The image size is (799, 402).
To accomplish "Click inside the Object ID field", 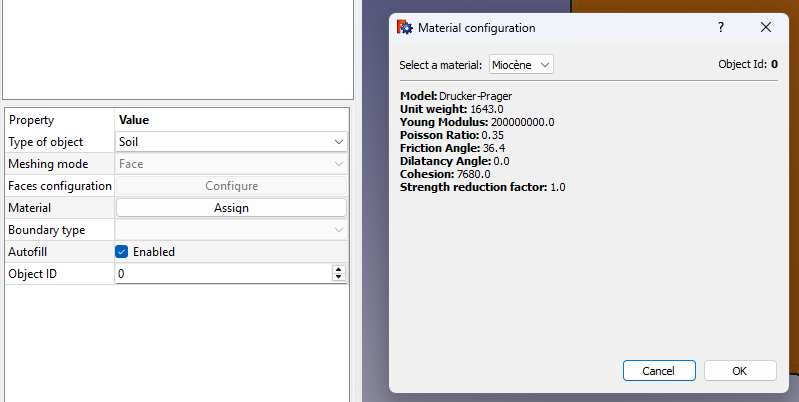I will point(220,274).
